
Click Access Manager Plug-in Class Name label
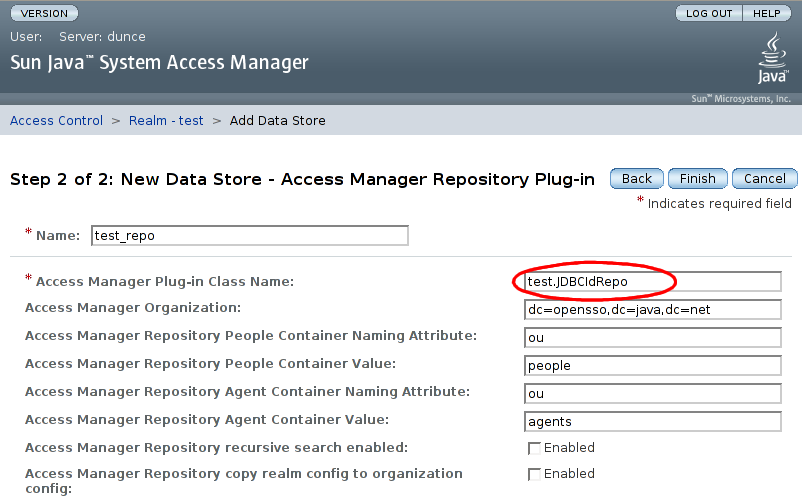click(165, 282)
